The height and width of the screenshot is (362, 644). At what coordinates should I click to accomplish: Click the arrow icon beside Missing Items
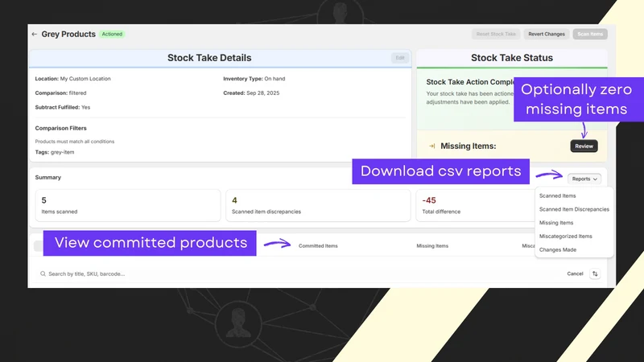tap(431, 146)
